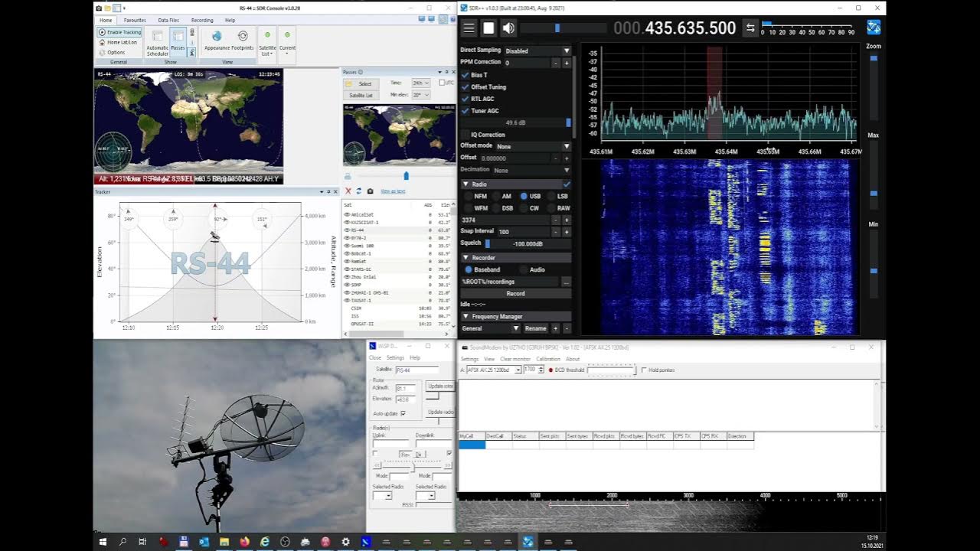Mute the SDR++ audio speaker icon
The height and width of the screenshot is (551, 980).
pyautogui.click(x=508, y=28)
